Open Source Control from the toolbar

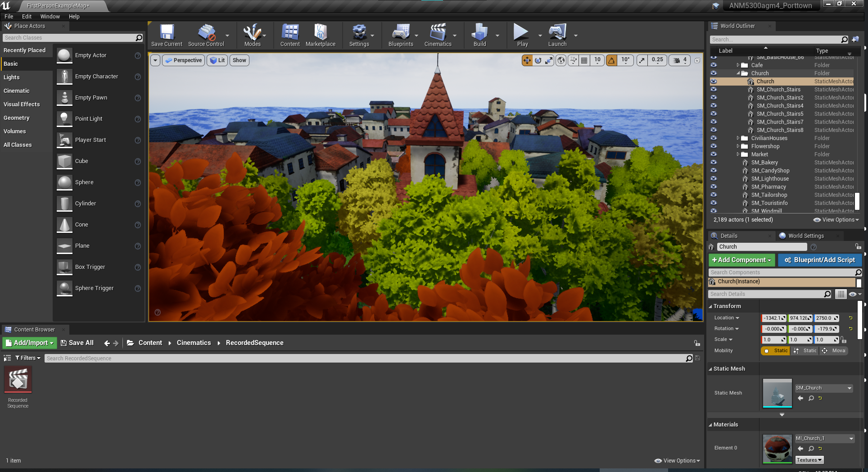(206, 35)
